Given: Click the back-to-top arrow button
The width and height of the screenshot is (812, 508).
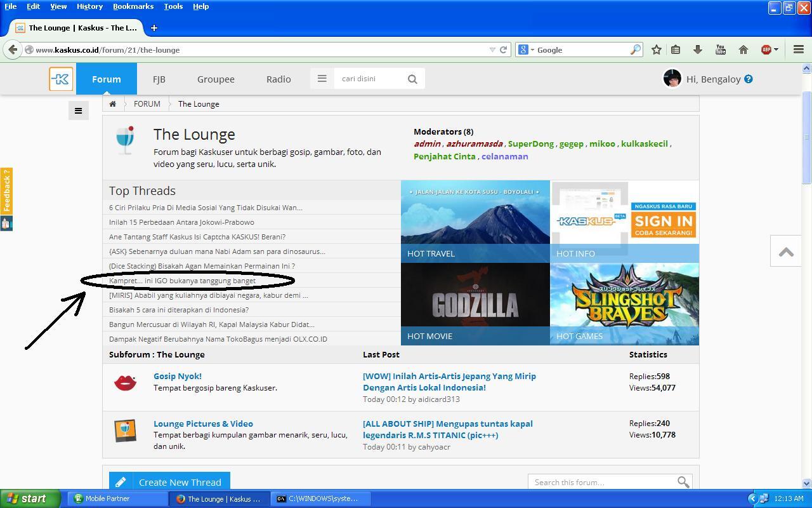Looking at the screenshot, I should point(786,251).
